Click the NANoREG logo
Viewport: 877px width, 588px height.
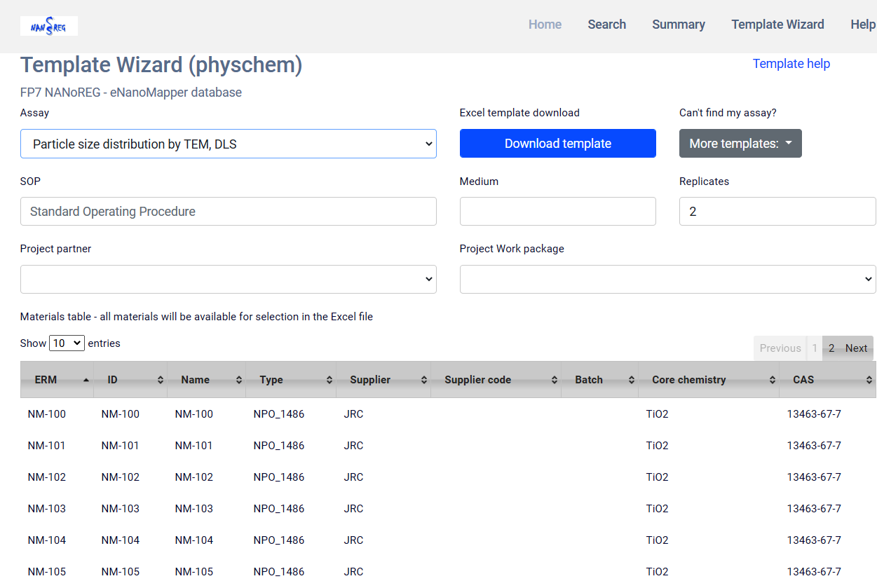pos(49,26)
